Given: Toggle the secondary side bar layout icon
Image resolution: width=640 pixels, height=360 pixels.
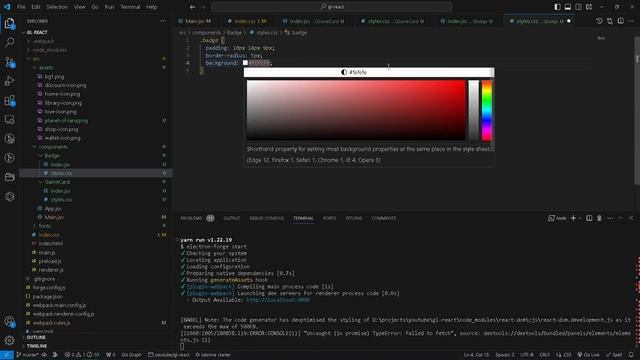Looking at the screenshot, I should tap(578, 7).
